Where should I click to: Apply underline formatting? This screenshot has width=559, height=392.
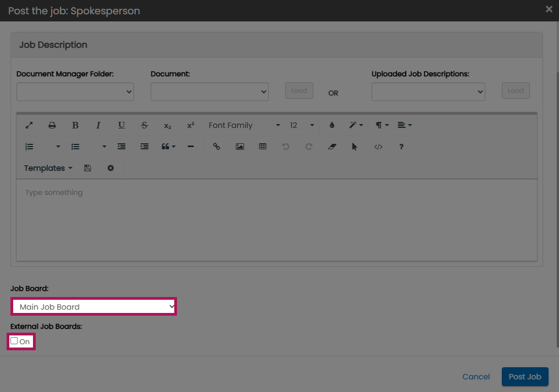tap(121, 125)
